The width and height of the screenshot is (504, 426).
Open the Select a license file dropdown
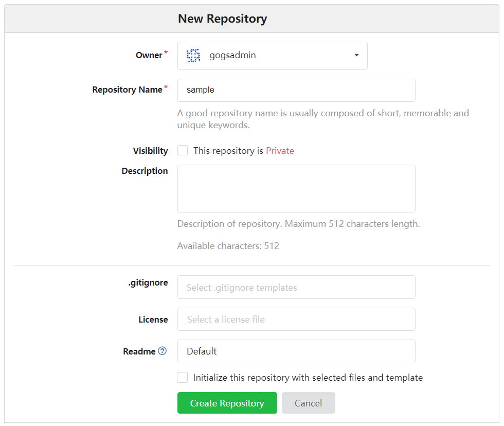pos(296,319)
